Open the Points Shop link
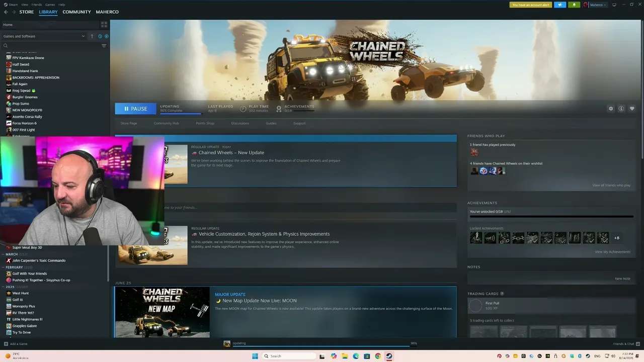The width and height of the screenshot is (644, 362). [x=205, y=123]
